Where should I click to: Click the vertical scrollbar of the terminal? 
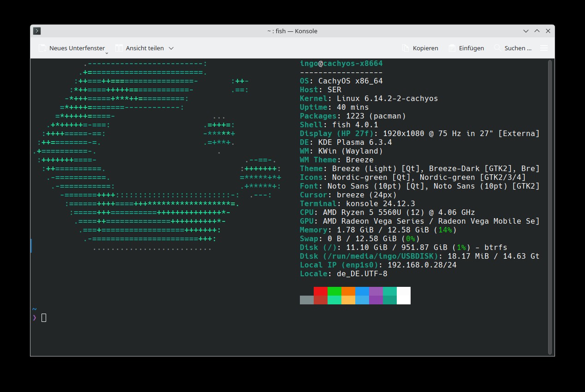click(549, 207)
